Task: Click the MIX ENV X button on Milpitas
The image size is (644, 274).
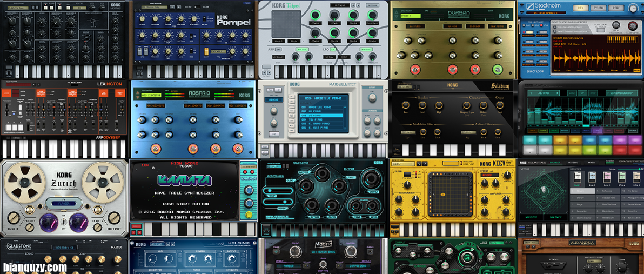Action: coord(533,217)
